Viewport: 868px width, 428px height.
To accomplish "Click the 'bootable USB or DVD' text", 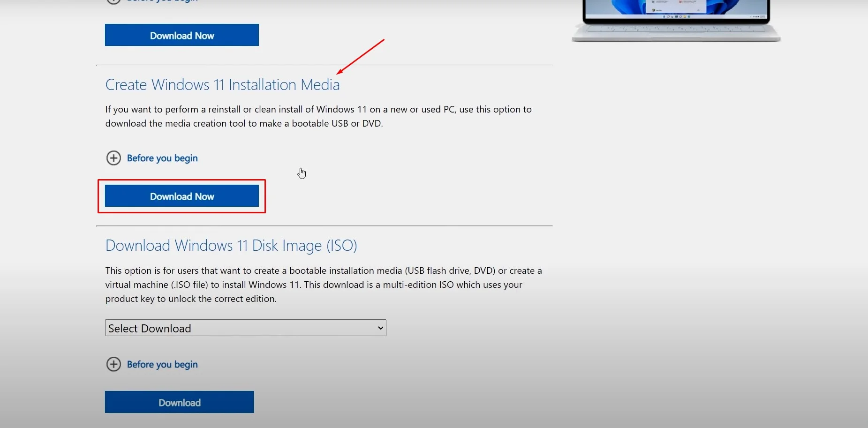I will (337, 124).
